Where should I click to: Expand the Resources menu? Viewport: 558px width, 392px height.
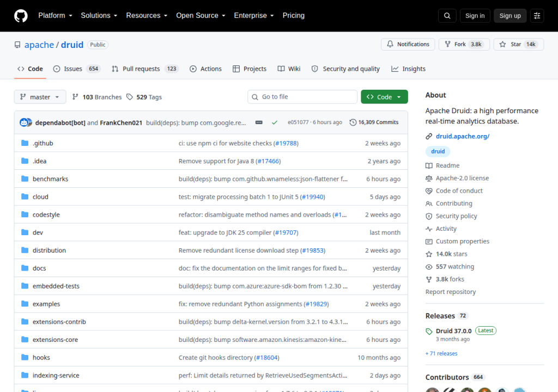[147, 16]
